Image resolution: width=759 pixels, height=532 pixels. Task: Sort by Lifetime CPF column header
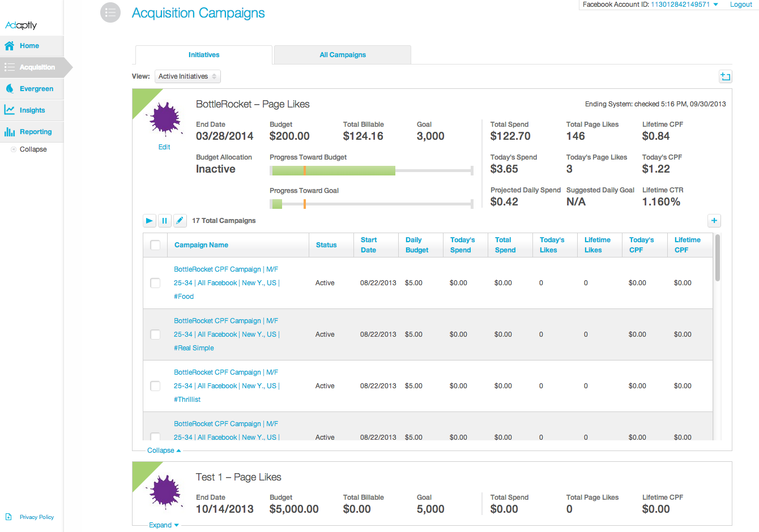(688, 245)
